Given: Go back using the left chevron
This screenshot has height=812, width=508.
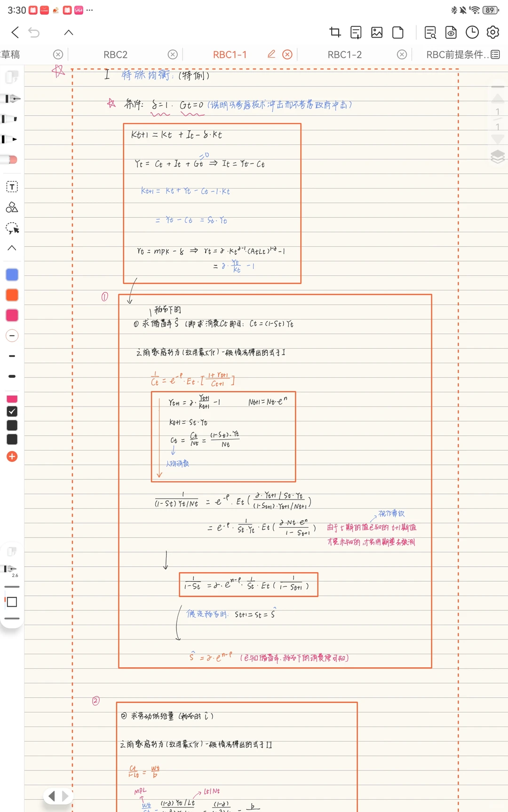Looking at the screenshot, I should tap(15, 32).
